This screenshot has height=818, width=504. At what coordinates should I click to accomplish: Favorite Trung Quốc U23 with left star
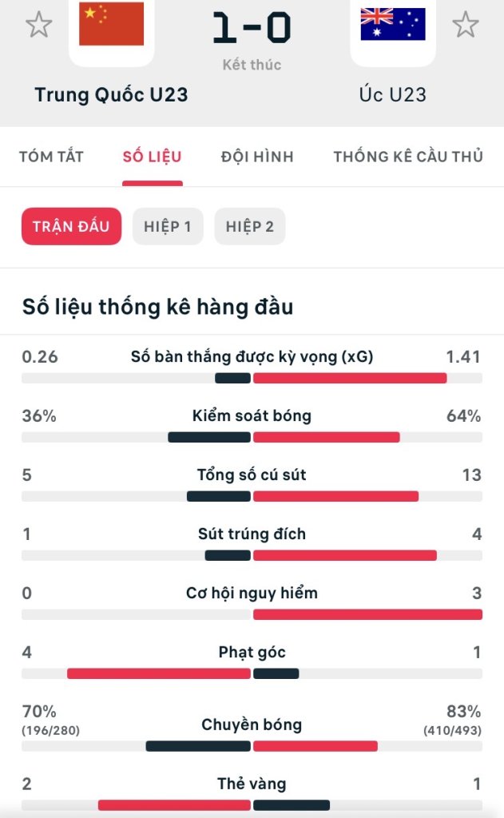point(38,25)
